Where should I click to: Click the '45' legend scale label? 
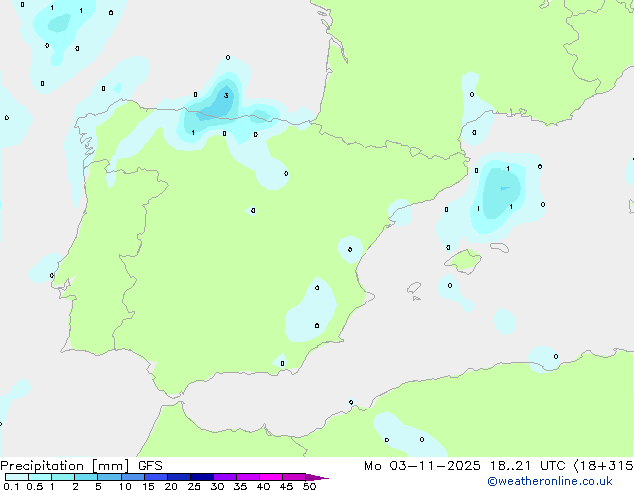(x=286, y=486)
